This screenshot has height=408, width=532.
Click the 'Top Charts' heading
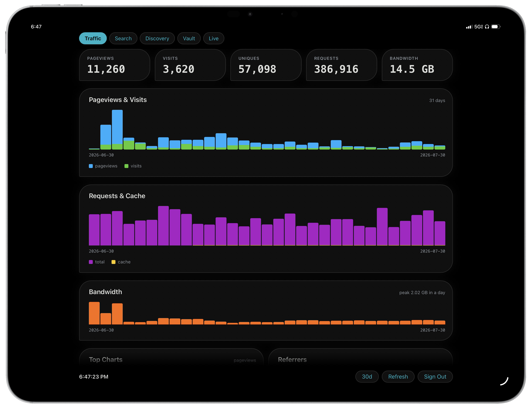tap(106, 359)
